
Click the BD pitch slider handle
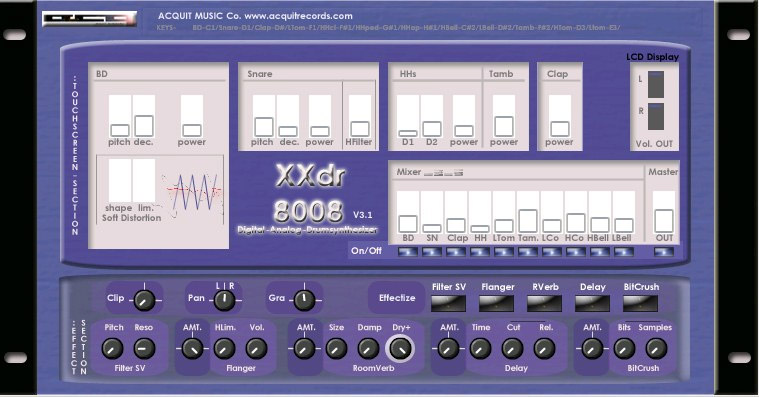120,130
